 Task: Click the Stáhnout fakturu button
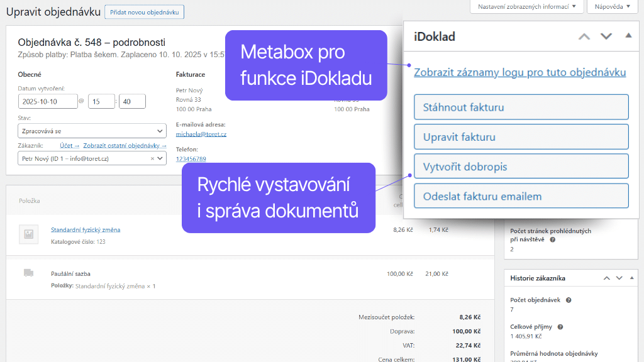pyautogui.click(x=521, y=107)
